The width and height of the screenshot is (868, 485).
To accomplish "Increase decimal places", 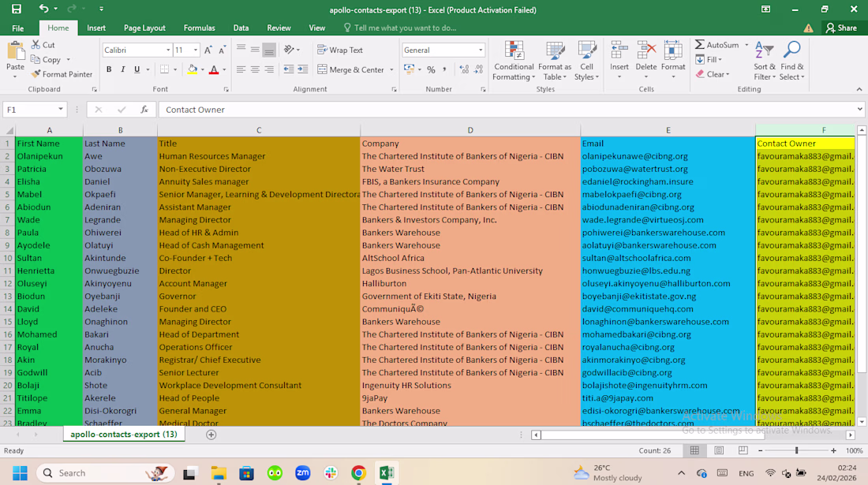I will 464,69.
